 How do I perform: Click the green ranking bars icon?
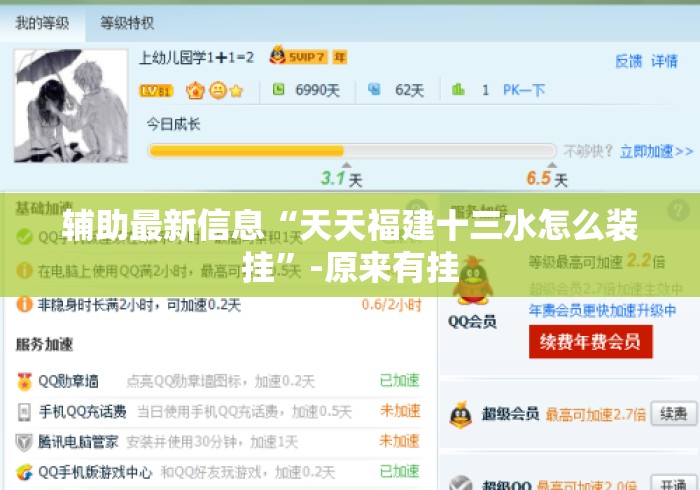[x=458, y=89]
